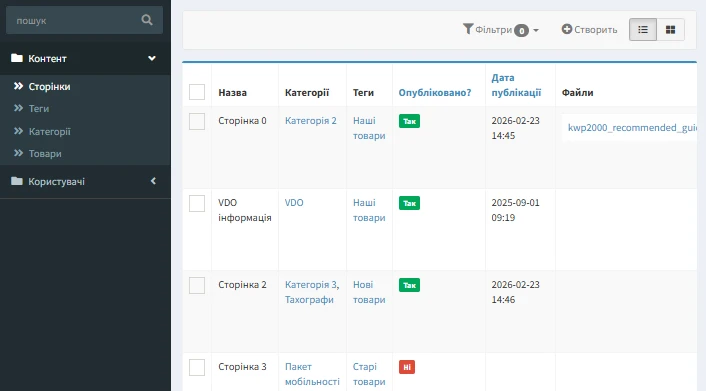
Task: Click the double-arrow icon beside Сторінки
Action: click(x=18, y=86)
